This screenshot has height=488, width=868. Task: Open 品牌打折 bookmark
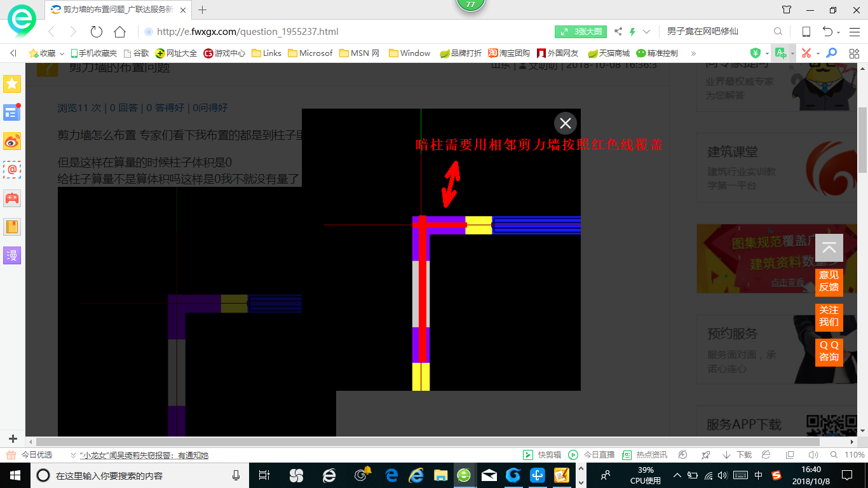pyautogui.click(x=461, y=53)
